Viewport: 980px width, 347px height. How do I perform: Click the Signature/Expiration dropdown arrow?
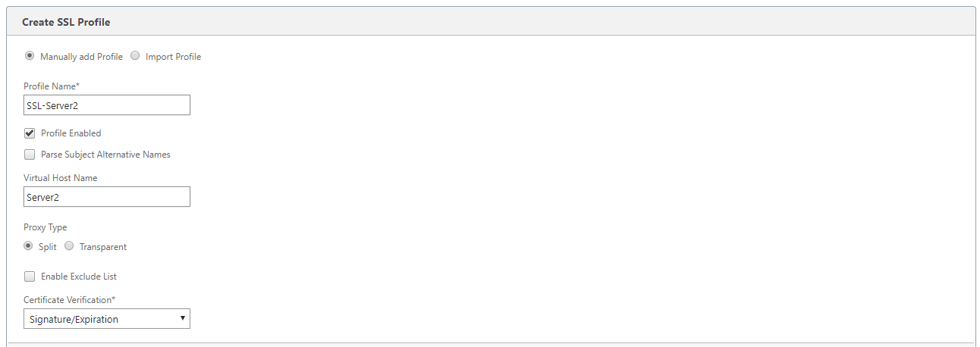pyautogui.click(x=183, y=319)
